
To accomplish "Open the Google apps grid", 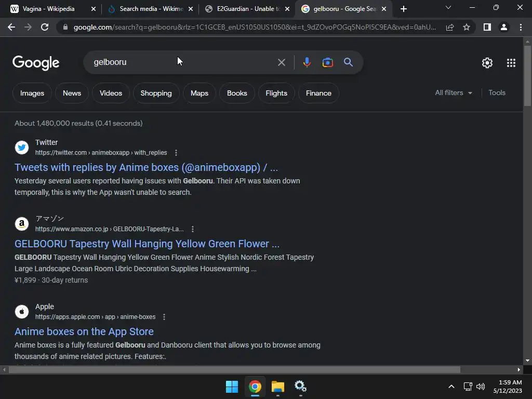I will 511,63.
